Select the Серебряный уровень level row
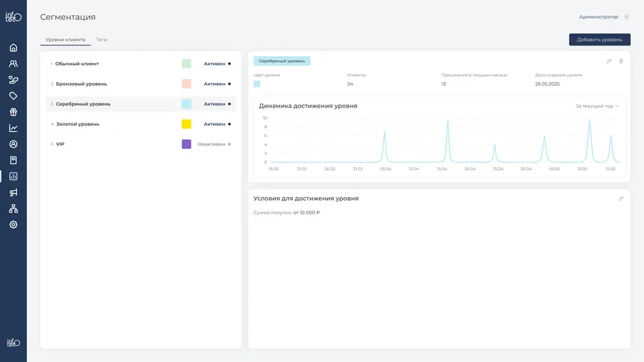644x362 pixels. [x=140, y=104]
